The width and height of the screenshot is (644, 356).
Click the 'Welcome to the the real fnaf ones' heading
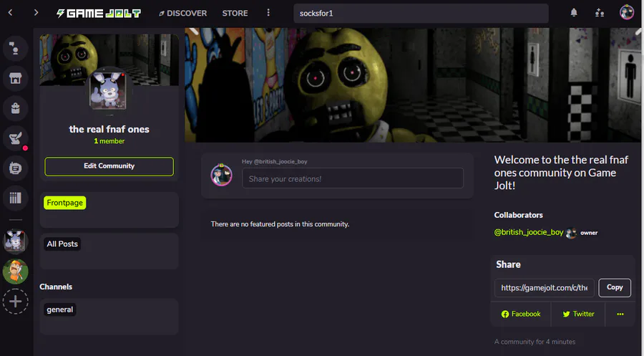(x=561, y=173)
